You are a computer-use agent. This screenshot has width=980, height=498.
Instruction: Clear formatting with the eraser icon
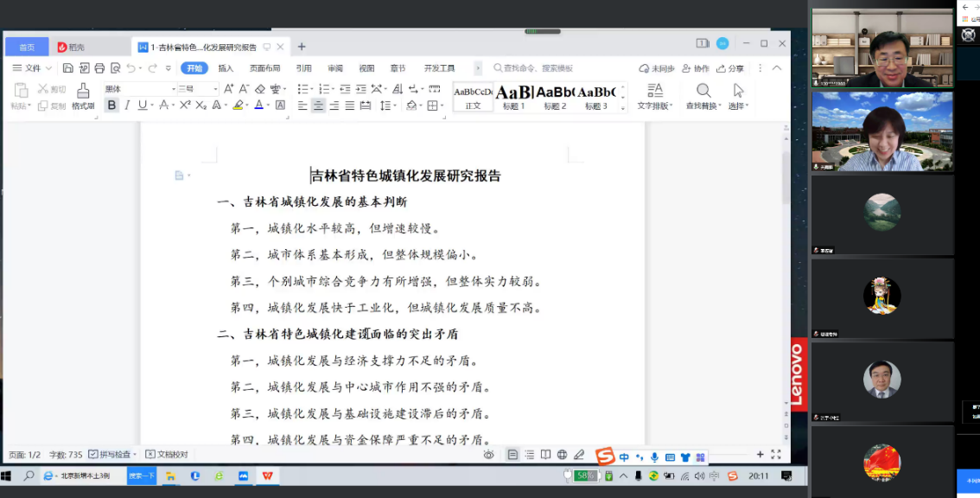(x=260, y=89)
